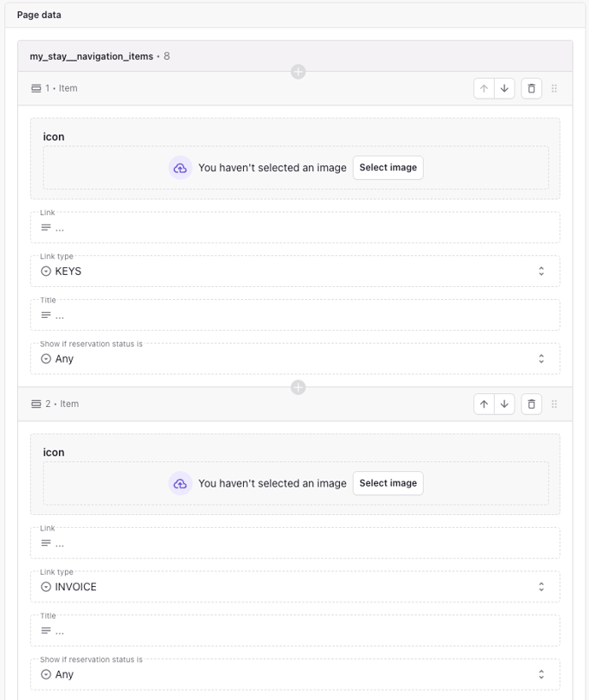Open Item 1 reservation status Any dropdown
The image size is (589, 700).
tap(295, 358)
